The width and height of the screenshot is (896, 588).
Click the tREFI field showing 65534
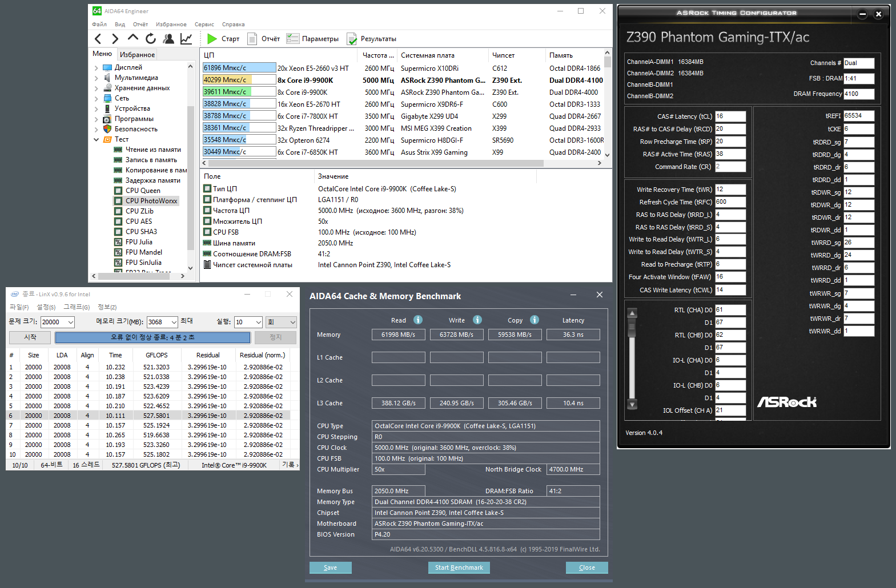click(859, 116)
